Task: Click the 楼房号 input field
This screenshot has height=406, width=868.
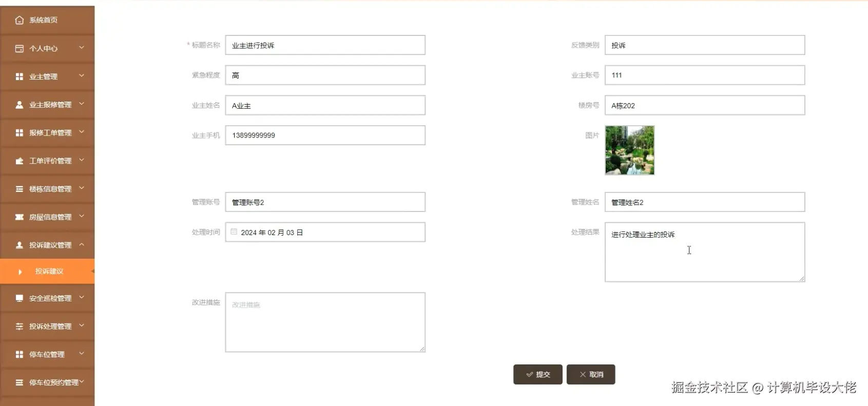Action: 705,105
